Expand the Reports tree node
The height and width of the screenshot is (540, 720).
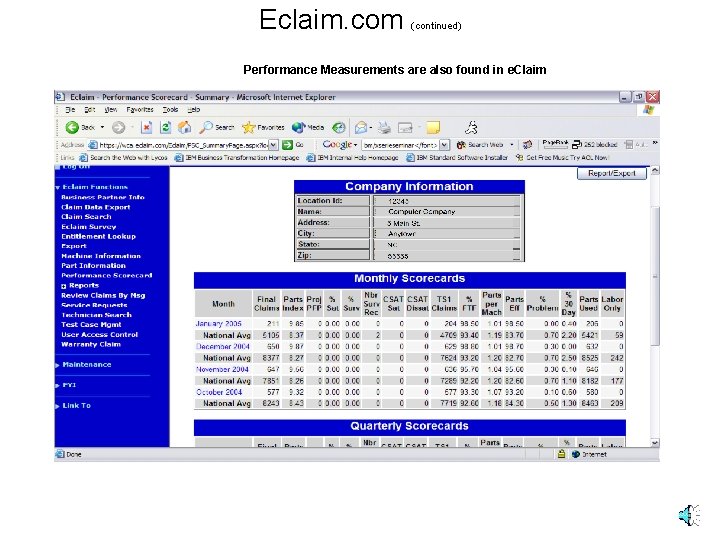click(x=63, y=286)
